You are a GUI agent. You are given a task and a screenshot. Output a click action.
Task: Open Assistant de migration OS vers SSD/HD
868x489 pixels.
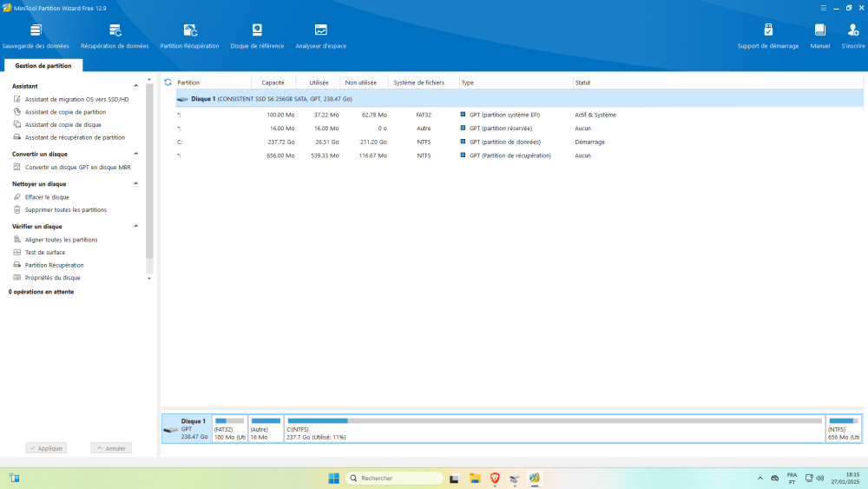point(76,99)
